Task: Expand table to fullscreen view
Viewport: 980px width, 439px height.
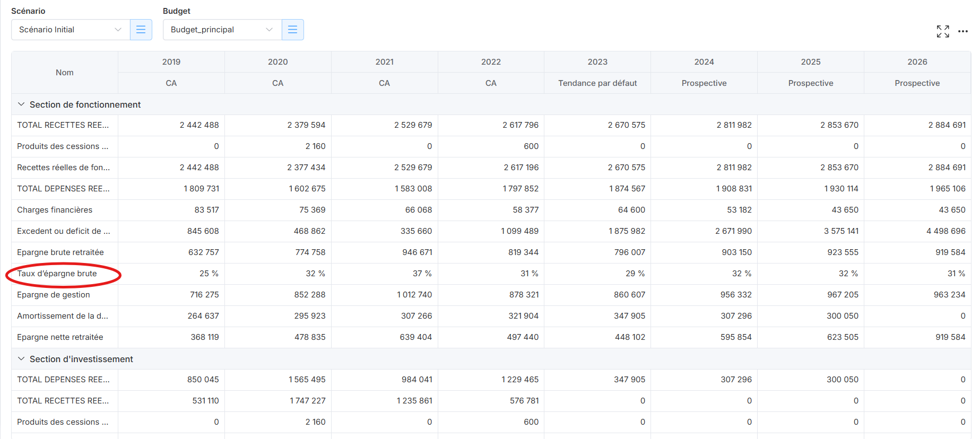Action: point(942,31)
